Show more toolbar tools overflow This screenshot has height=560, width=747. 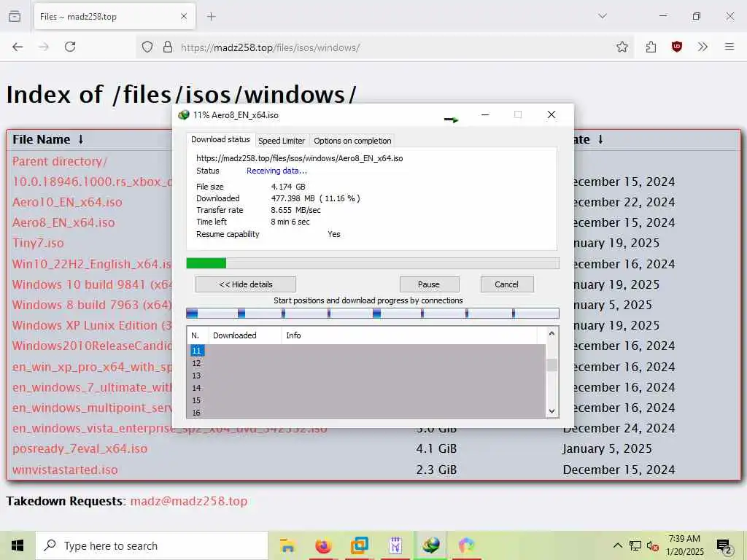pyautogui.click(x=703, y=47)
